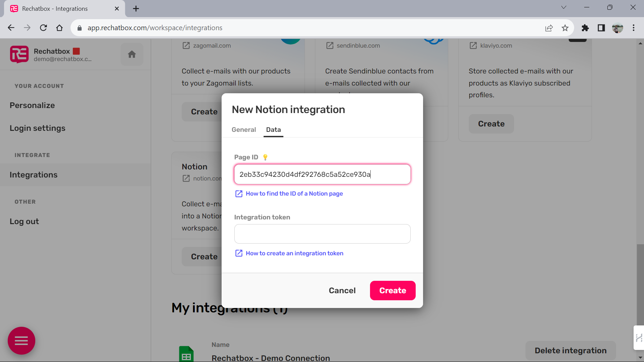Select the Data tab
Screen dimensions: 644x362
[273, 130]
